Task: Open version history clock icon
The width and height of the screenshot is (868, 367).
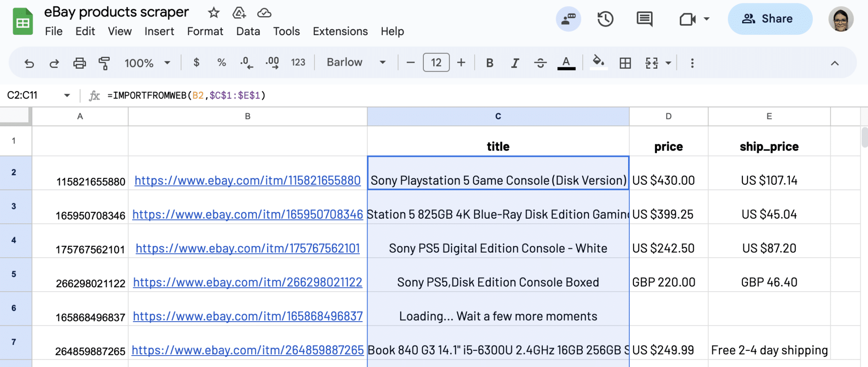Action: tap(605, 19)
